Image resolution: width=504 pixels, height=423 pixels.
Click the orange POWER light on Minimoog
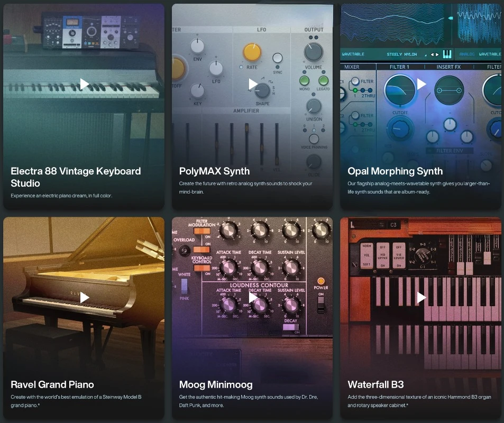pyautogui.click(x=320, y=281)
